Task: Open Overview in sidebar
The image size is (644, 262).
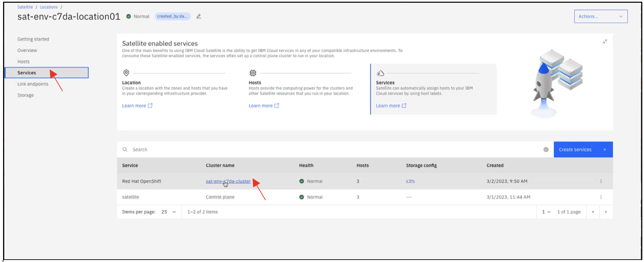Action: (x=27, y=50)
